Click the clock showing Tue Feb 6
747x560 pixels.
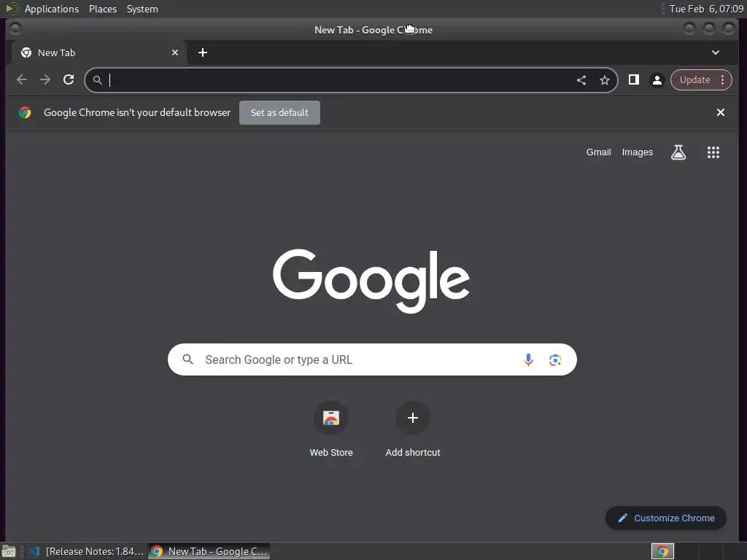coord(706,9)
